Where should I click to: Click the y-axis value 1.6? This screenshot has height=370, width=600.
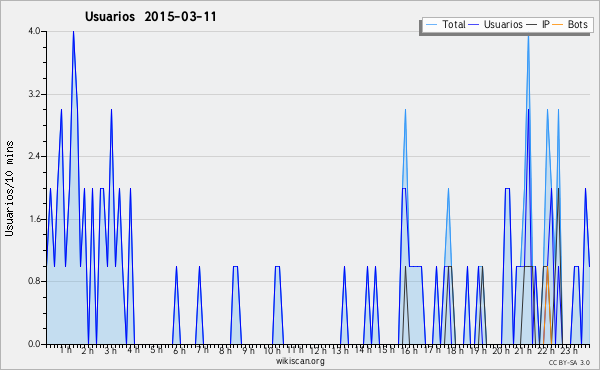[34, 219]
